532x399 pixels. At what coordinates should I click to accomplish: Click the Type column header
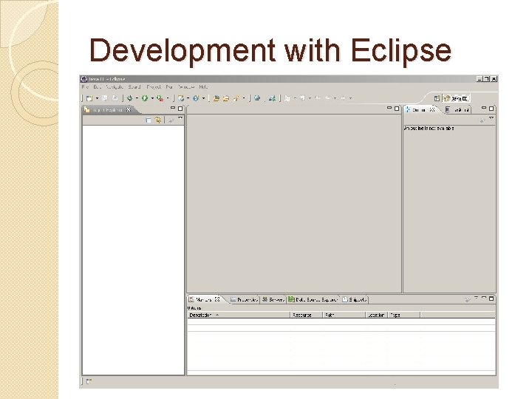(x=404, y=315)
